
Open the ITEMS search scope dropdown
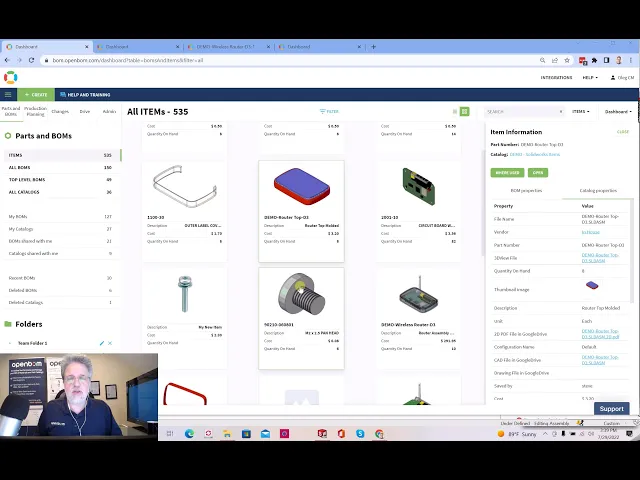580,111
